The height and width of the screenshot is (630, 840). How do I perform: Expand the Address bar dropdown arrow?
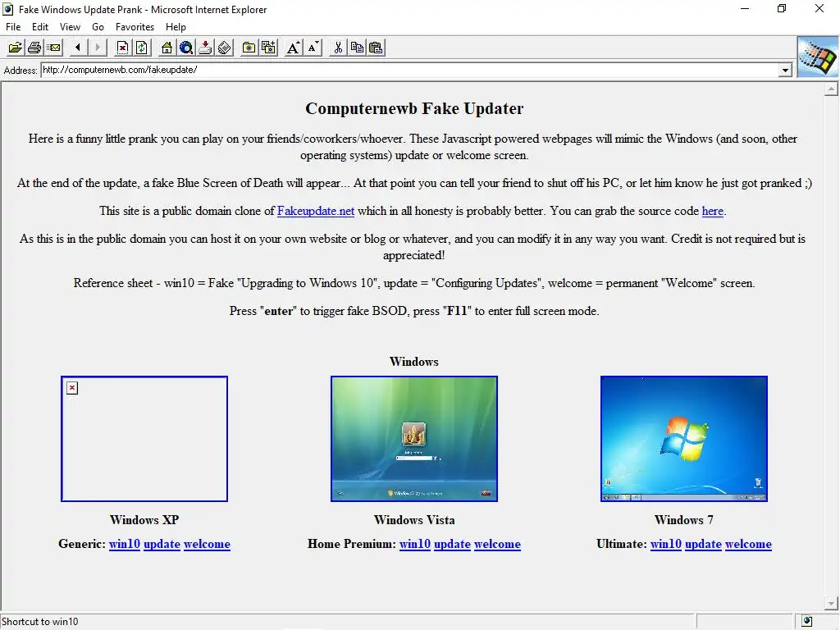[785, 71]
